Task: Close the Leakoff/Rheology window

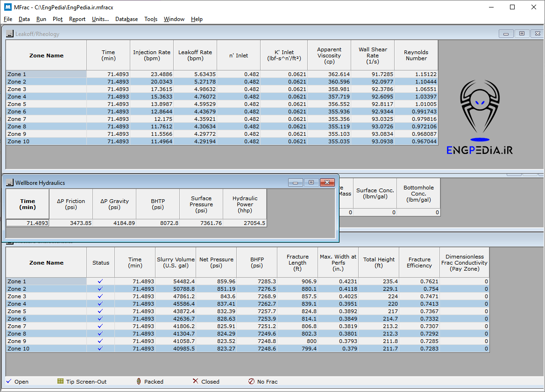Action: pyautogui.click(x=538, y=33)
